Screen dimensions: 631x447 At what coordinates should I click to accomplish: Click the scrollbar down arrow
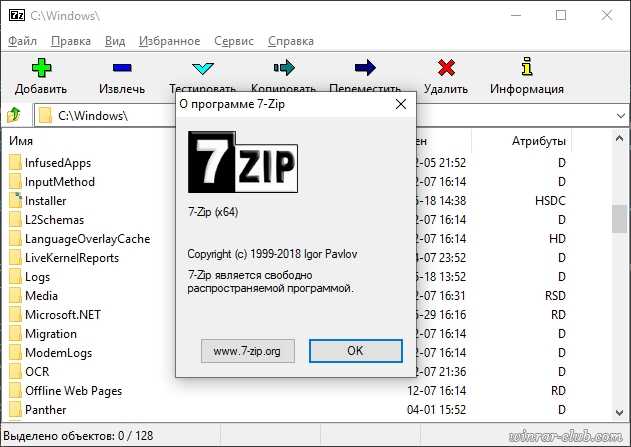click(x=620, y=412)
